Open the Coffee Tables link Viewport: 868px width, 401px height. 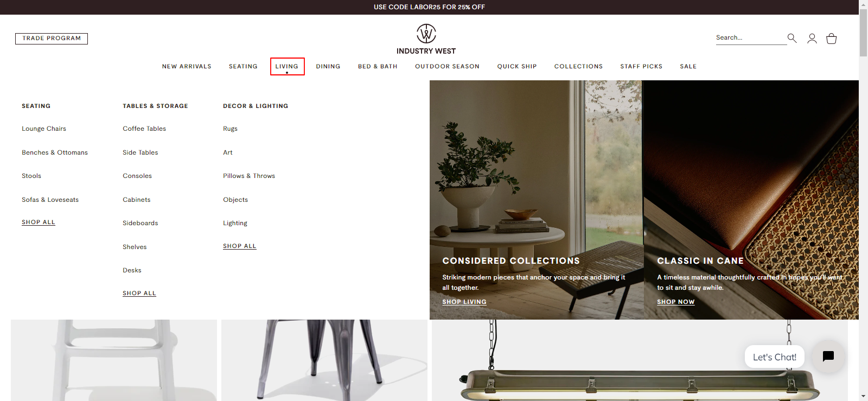(144, 129)
